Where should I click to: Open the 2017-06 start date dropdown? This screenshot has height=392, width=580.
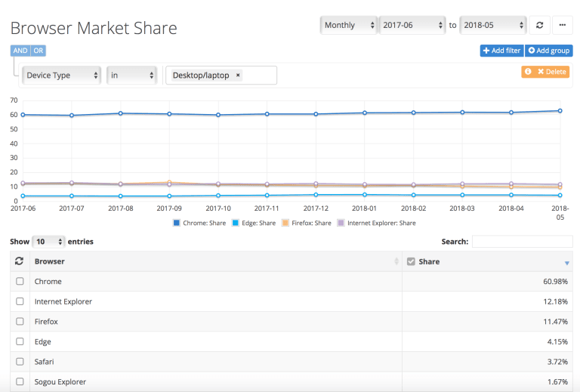point(412,25)
